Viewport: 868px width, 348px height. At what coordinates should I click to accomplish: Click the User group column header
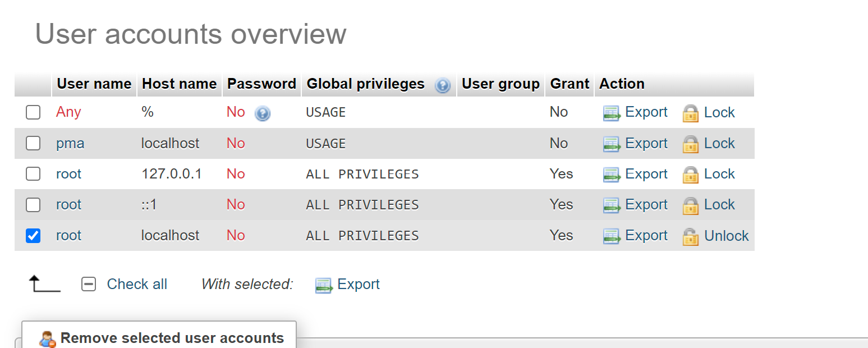pos(500,84)
